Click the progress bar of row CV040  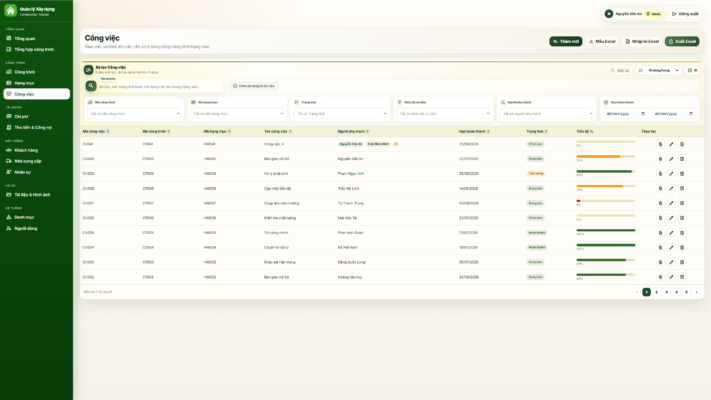click(x=606, y=156)
